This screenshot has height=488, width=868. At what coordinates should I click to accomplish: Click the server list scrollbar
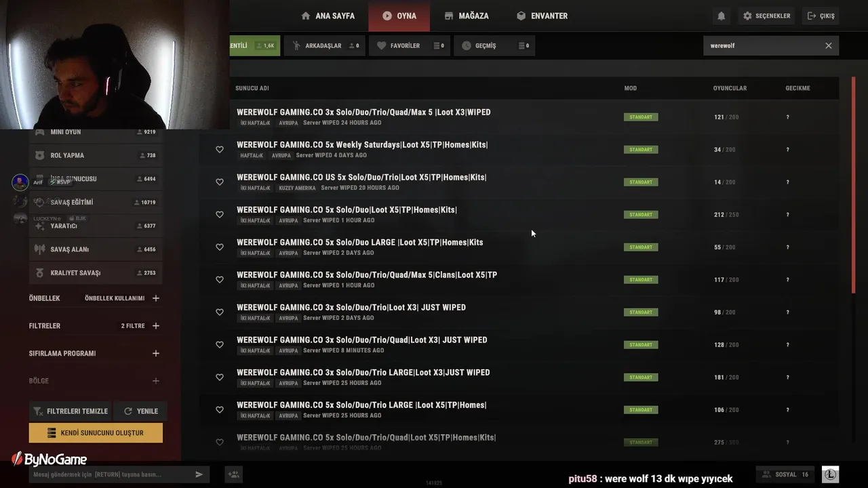click(853, 185)
